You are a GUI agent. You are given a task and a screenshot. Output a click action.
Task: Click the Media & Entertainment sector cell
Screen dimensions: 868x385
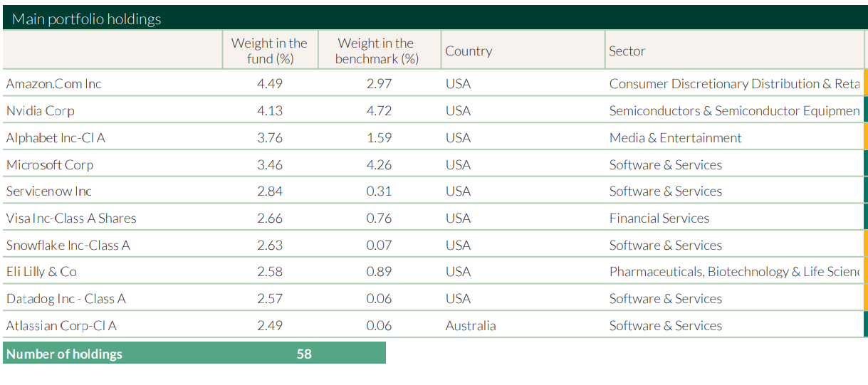[675, 138]
